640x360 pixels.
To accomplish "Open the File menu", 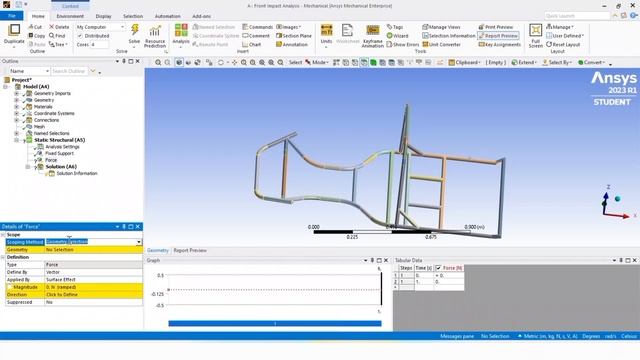I will pyautogui.click(x=12, y=16).
